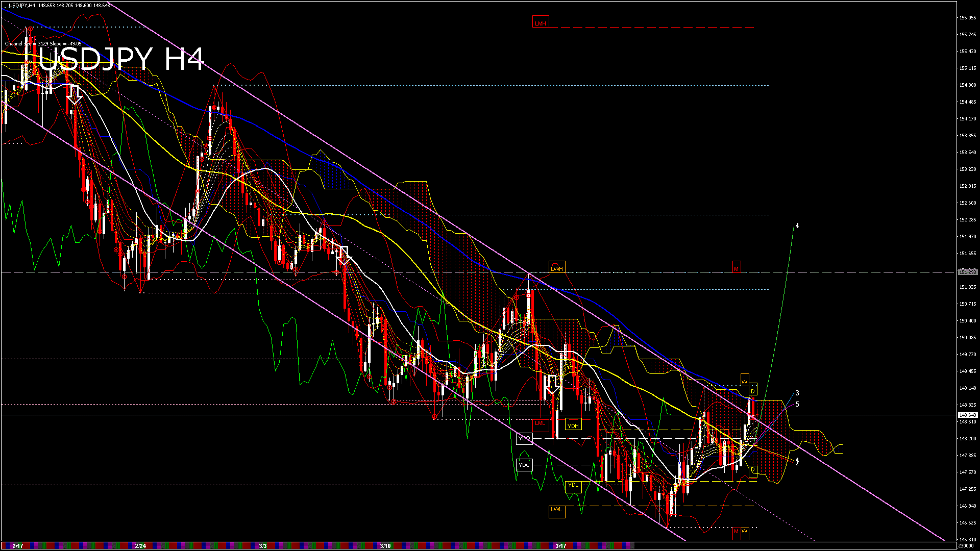Click the 147.885 price axis label
Viewport: 980px width, 551px height.
pyautogui.click(x=968, y=456)
